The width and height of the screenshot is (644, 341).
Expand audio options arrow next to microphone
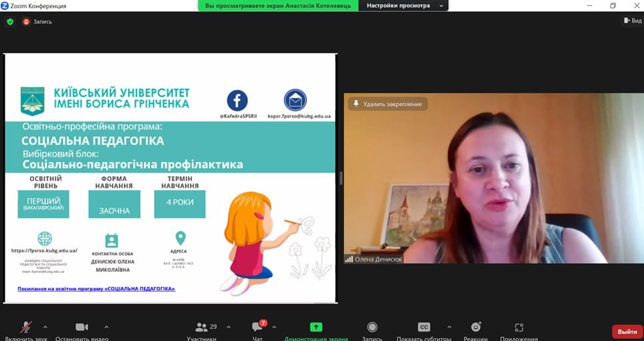pos(45,327)
